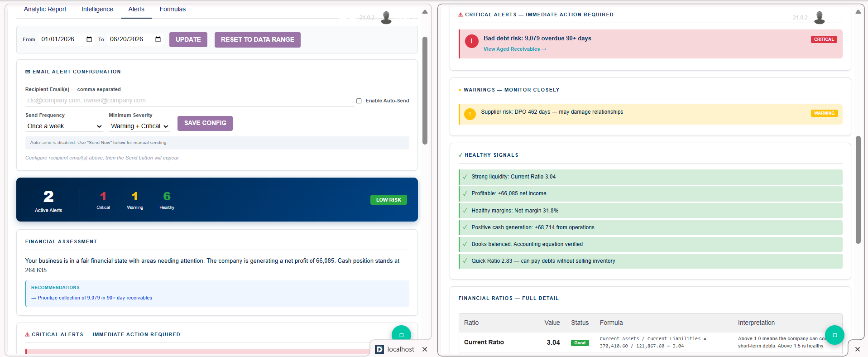868x357 pixels.
Task: Click checkmark icon beside Healthy Signals heading
Action: [460, 155]
